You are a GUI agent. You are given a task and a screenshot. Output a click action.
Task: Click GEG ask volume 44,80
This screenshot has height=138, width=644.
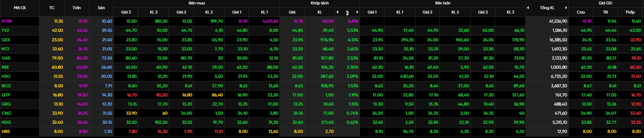coord(463,104)
